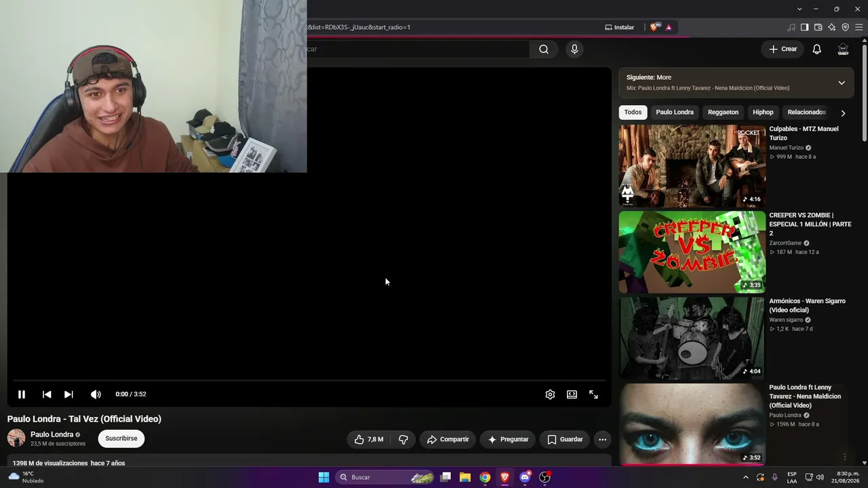Like the Tal Vez video
Image resolution: width=868 pixels, height=488 pixels.
click(368, 439)
